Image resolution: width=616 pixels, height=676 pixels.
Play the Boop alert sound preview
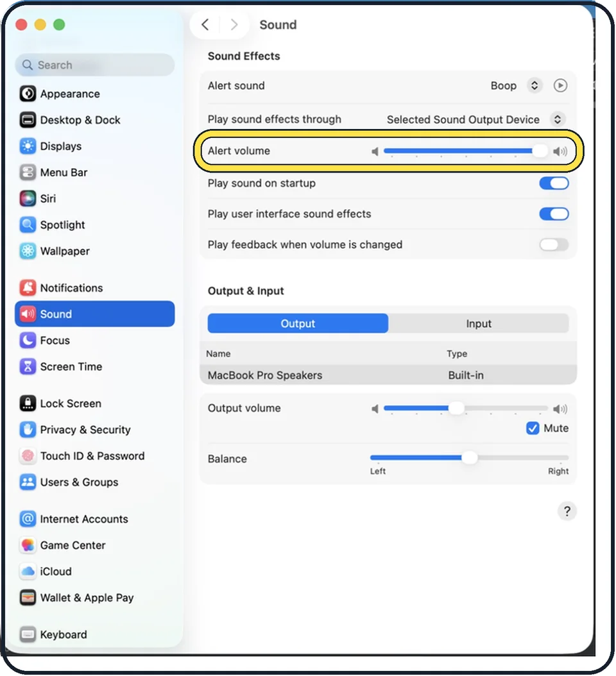point(560,85)
